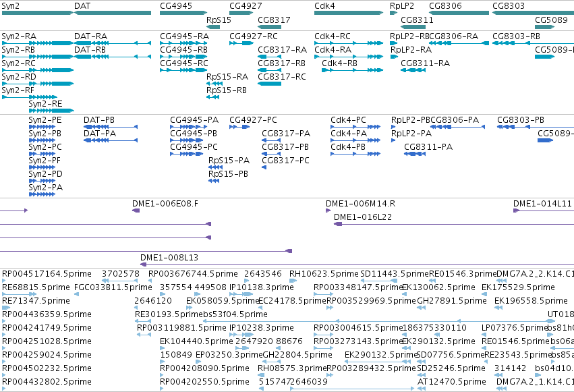Select protein CG4927-PC
Image resolution: width=574 pixels, height=392 pixels.
253,120
